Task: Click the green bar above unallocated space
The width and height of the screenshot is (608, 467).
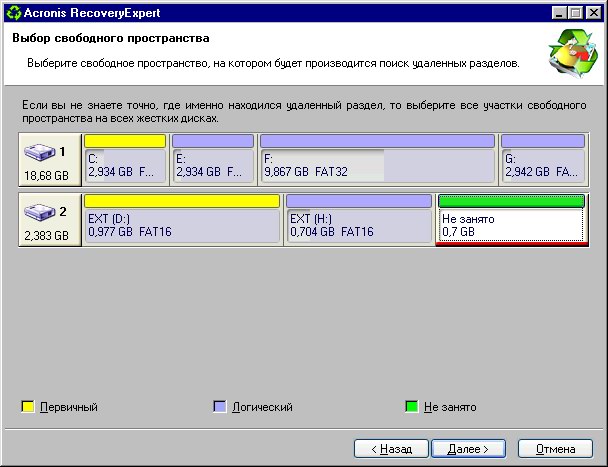Action: [510, 201]
